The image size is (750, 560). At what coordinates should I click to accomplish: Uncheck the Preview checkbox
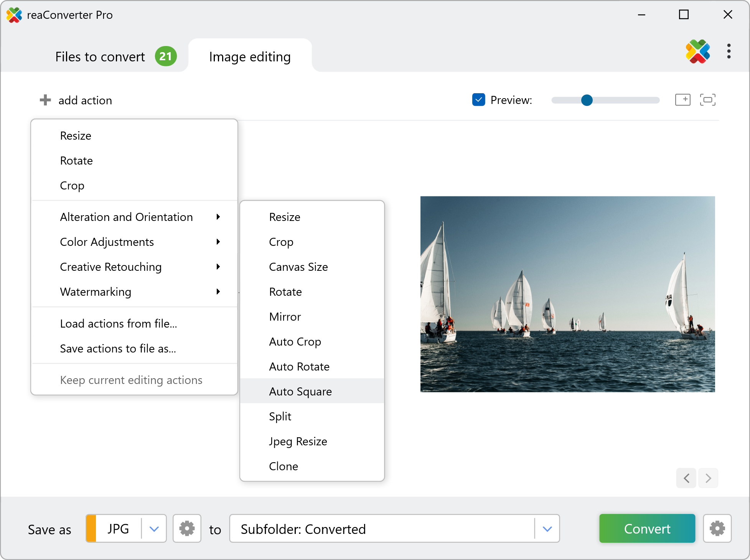click(x=478, y=100)
